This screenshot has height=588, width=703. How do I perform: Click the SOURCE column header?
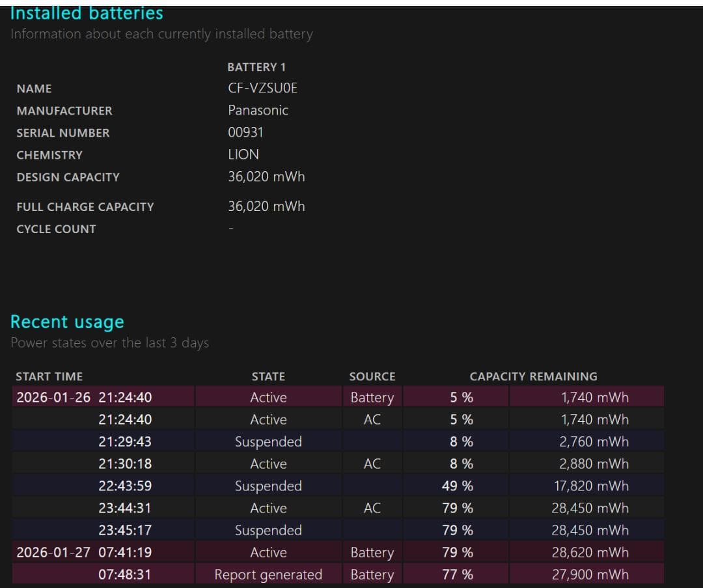372,376
